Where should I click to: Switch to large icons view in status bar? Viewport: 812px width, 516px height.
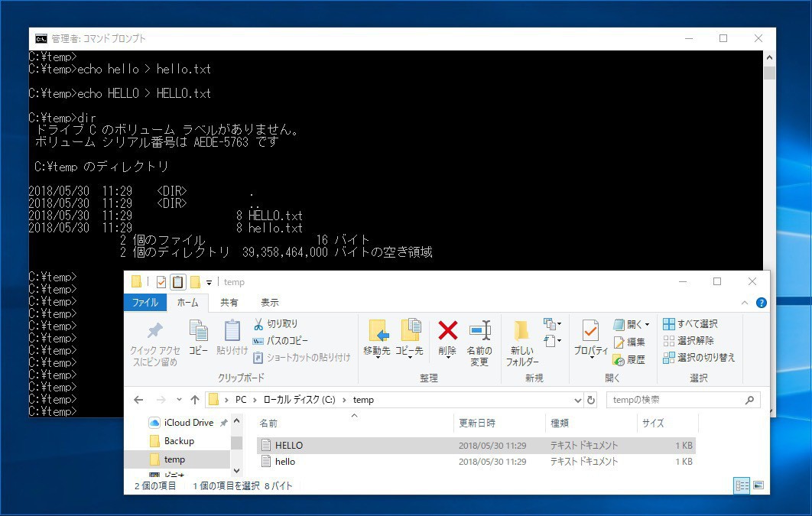pyautogui.click(x=758, y=485)
